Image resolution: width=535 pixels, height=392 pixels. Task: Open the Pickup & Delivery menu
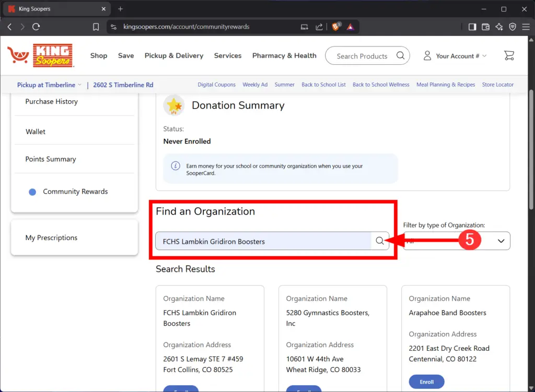point(174,55)
